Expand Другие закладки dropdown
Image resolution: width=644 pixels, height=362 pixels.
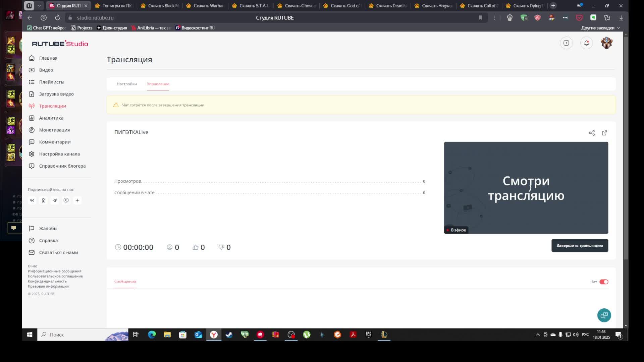coord(600,28)
